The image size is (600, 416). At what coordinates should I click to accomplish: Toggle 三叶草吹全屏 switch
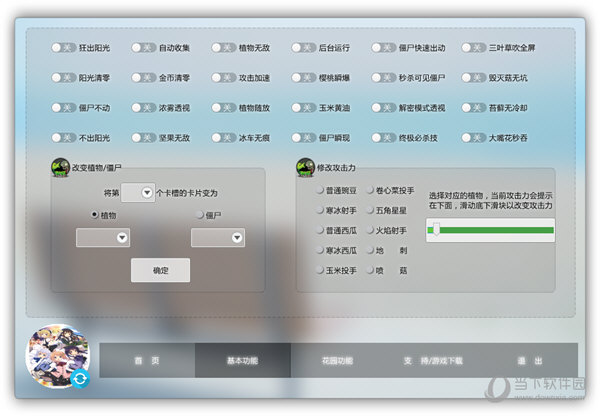click(474, 47)
